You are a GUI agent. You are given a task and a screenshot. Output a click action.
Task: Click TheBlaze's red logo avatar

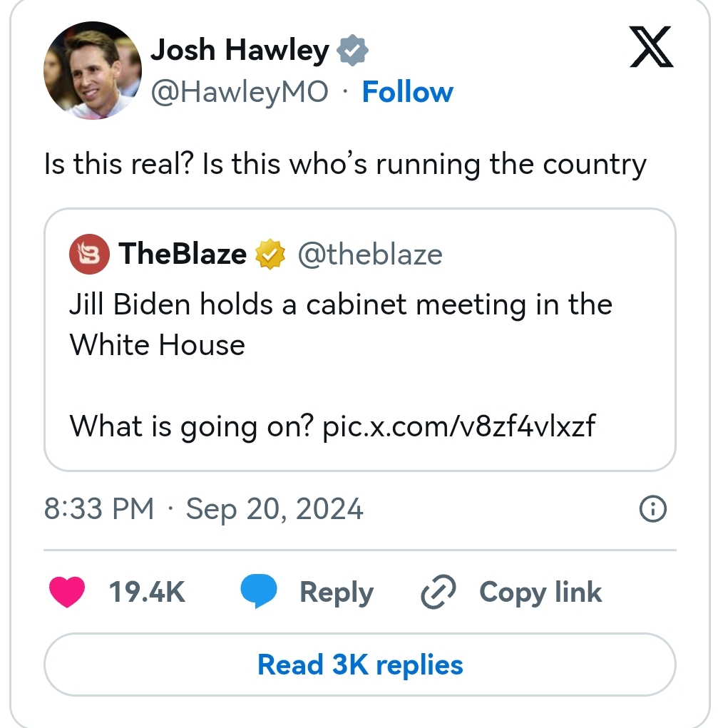point(89,255)
